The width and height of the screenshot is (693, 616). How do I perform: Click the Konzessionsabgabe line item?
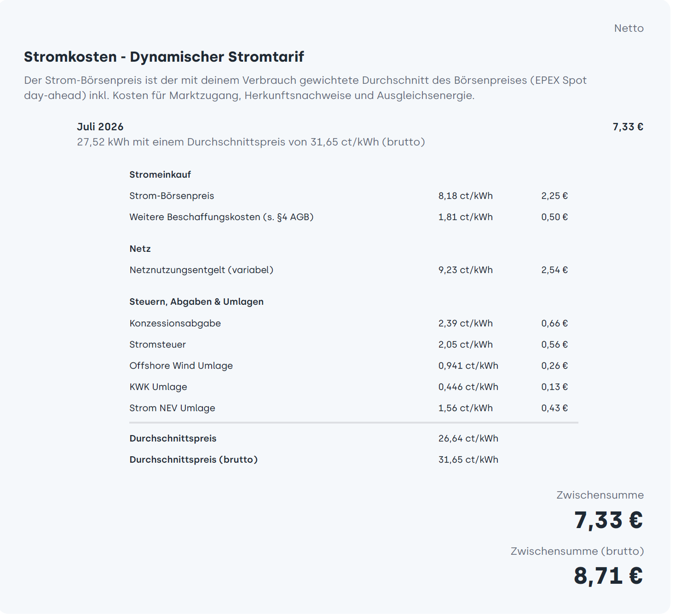(348, 323)
